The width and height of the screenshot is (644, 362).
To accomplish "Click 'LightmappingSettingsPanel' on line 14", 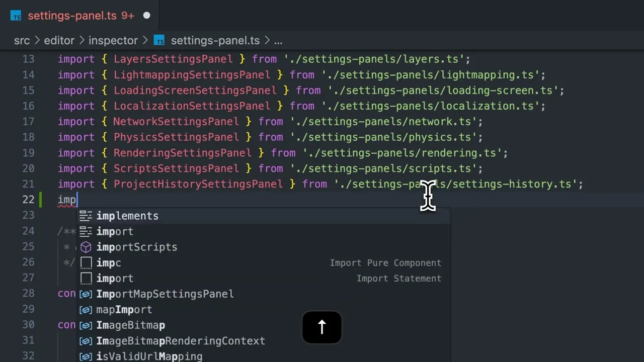I will (x=192, y=74).
